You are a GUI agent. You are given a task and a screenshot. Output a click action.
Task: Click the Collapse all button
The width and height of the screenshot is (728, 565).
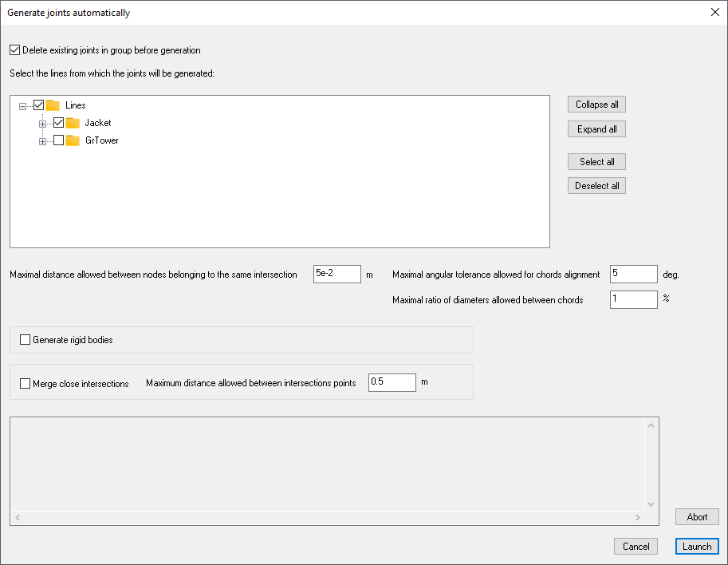(x=596, y=104)
